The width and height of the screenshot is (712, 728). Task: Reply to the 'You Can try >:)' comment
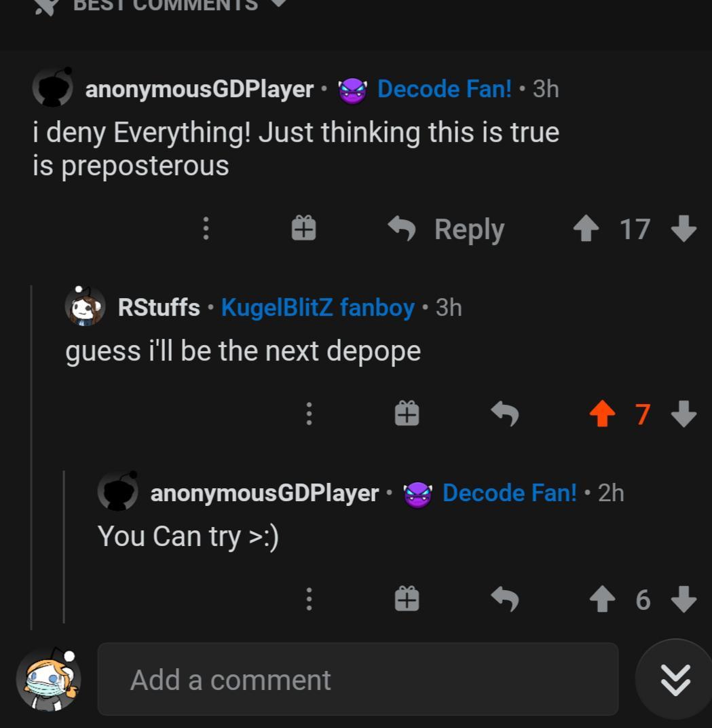504,599
